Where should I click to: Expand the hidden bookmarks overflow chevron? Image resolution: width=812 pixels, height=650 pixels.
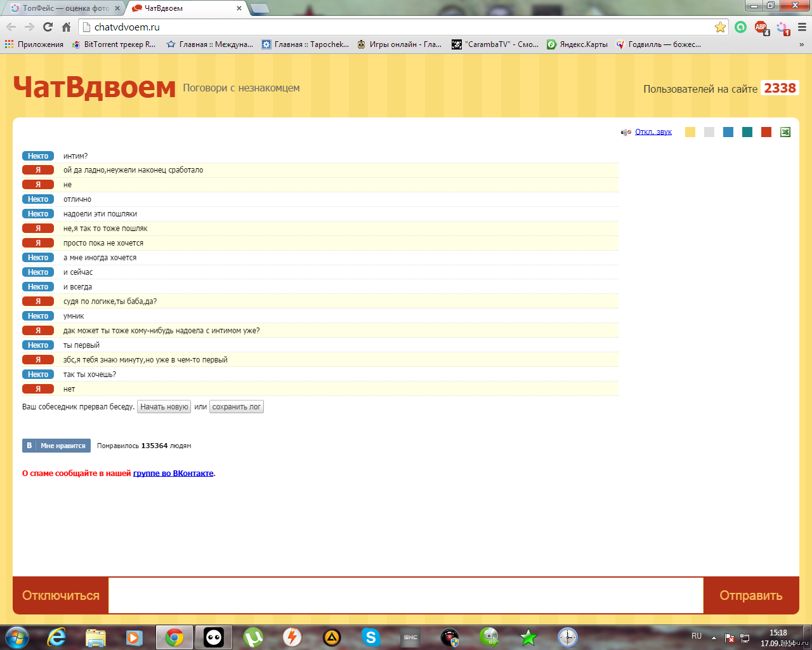(801, 44)
